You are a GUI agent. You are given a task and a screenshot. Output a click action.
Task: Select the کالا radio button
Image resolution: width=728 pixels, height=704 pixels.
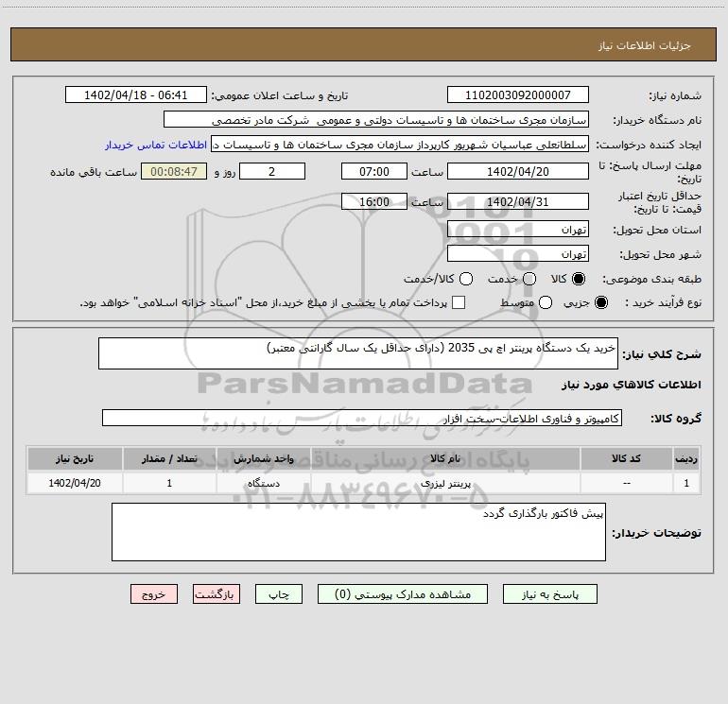click(x=579, y=279)
